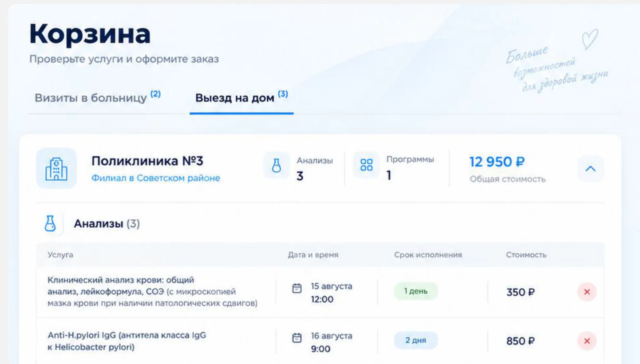
Task: Collapse the Поликлиника №3 card with chevron
Action: 590,168
